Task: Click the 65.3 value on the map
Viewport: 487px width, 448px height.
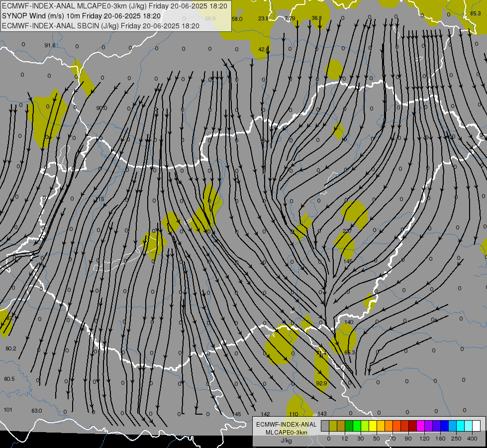Action: [349, 352]
